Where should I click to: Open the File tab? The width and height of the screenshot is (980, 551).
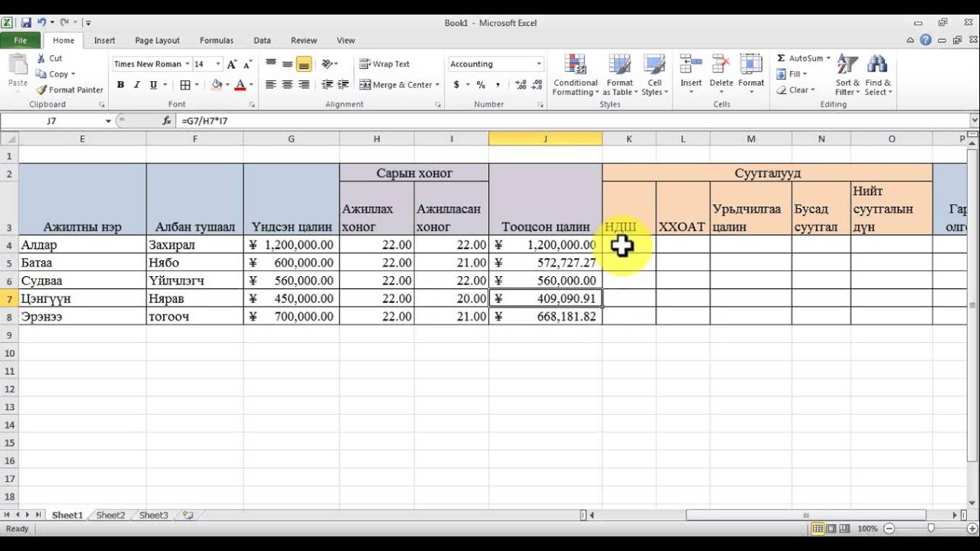tap(21, 41)
